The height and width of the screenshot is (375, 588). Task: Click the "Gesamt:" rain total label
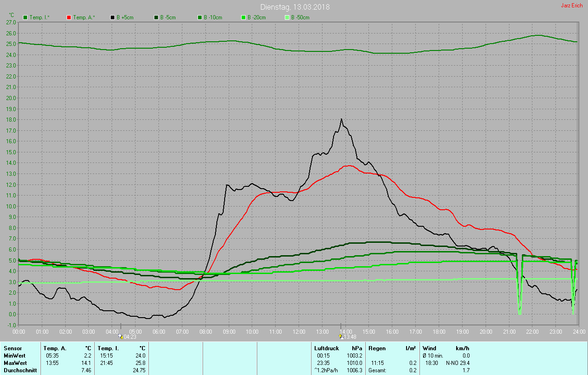377,370
